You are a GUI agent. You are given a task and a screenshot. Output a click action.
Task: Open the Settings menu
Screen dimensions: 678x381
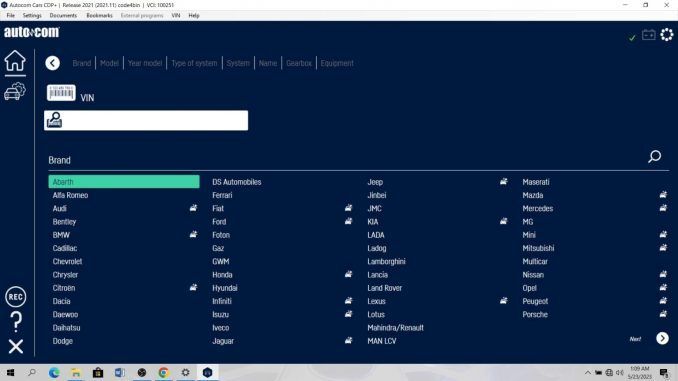click(32, 16)
